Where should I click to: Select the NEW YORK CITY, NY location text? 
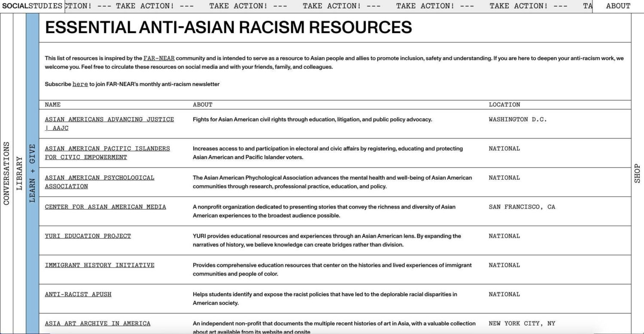(522, 324)
